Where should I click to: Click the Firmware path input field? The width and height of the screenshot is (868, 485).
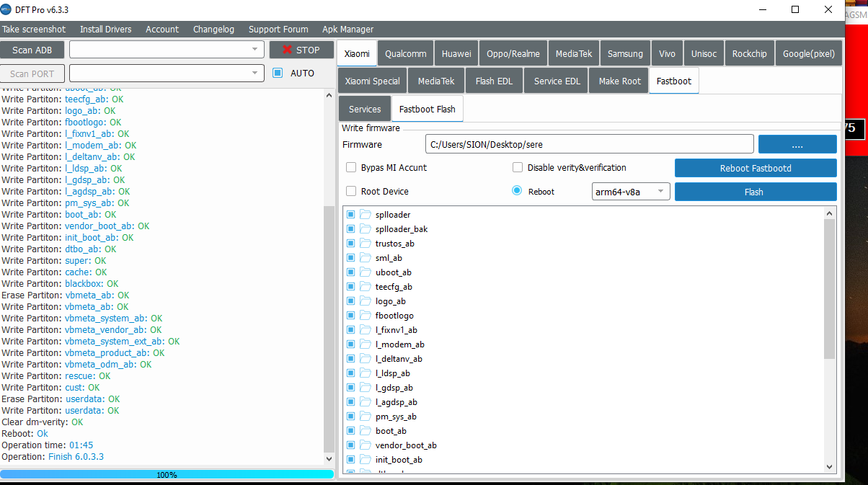588,144
